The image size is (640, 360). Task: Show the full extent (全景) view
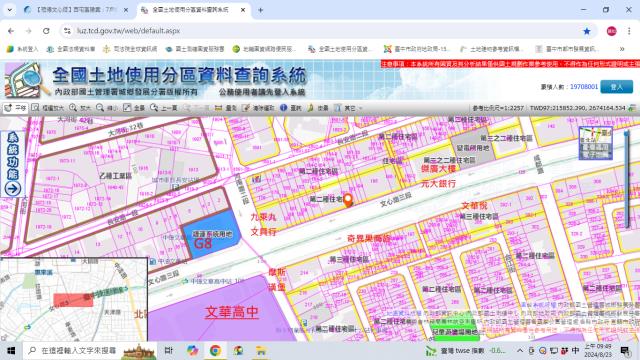point(134,108)
